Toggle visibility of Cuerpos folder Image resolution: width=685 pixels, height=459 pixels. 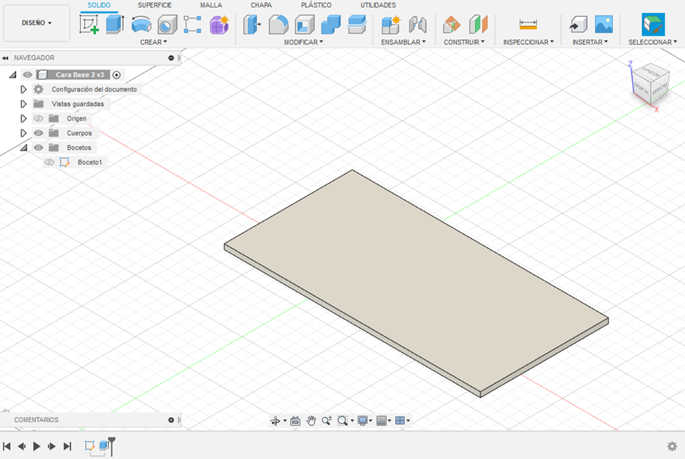tap(38, 133)
